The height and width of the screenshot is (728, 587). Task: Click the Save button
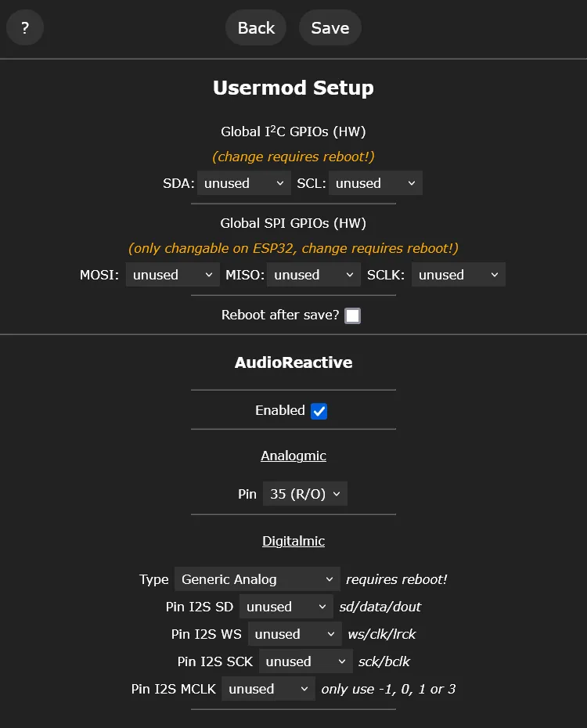coord(330,28)
